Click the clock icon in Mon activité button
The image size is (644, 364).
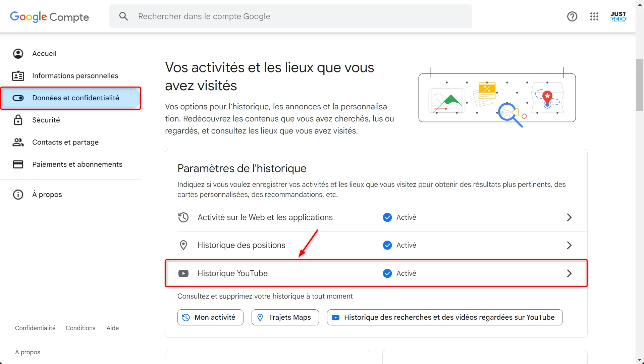[186, 317]
